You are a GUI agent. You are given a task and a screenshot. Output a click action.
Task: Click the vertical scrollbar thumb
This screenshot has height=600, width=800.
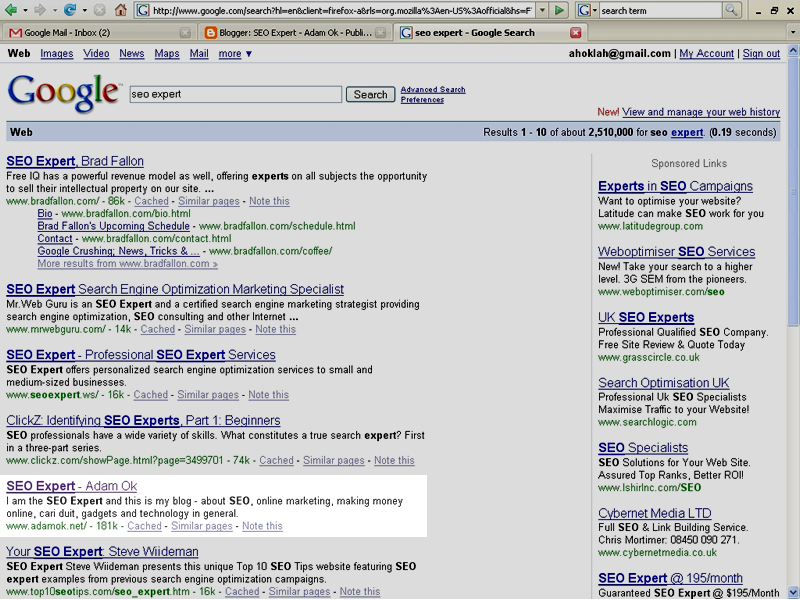point(793,191)
